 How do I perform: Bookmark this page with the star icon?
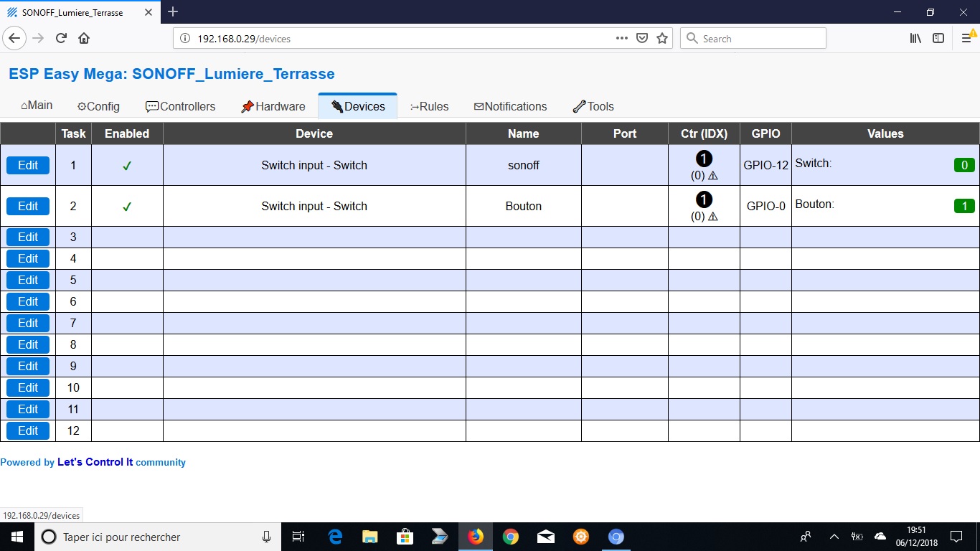662,38
